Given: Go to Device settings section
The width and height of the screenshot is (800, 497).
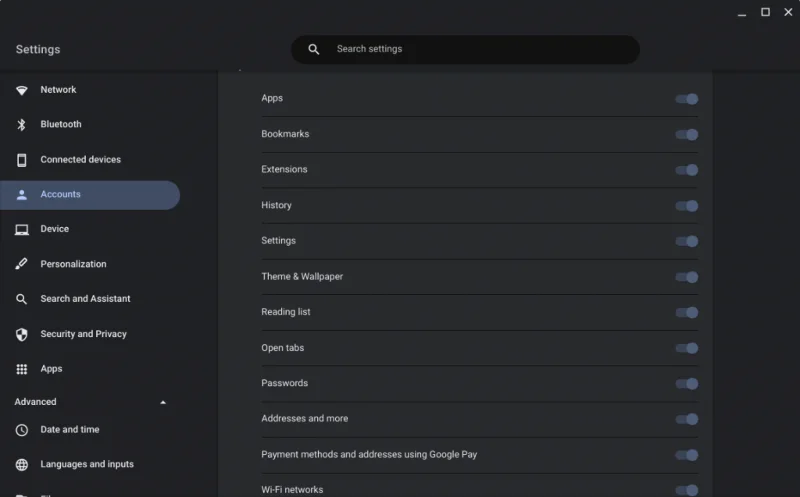Looking at the screenshot, I should (x=90, y=229).
